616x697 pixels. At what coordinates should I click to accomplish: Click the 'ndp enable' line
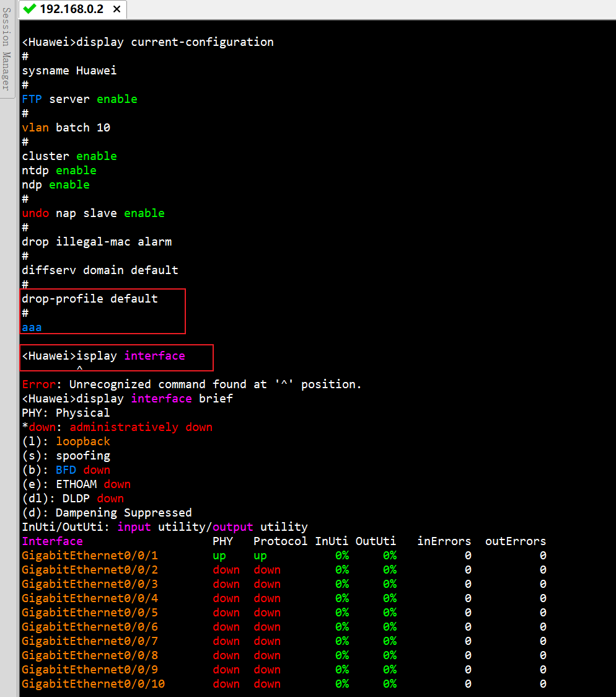[56, 184]
